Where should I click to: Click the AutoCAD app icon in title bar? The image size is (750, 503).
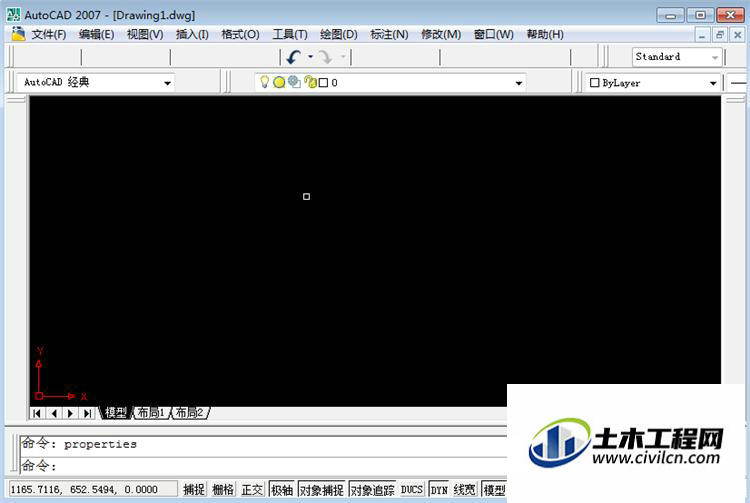[x=13, y=14]
